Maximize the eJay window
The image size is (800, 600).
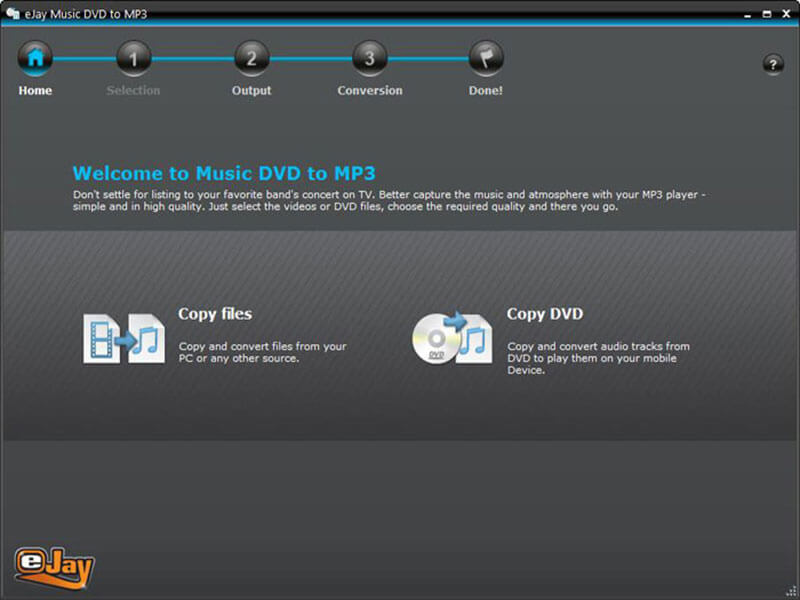[x=767, y=14]
